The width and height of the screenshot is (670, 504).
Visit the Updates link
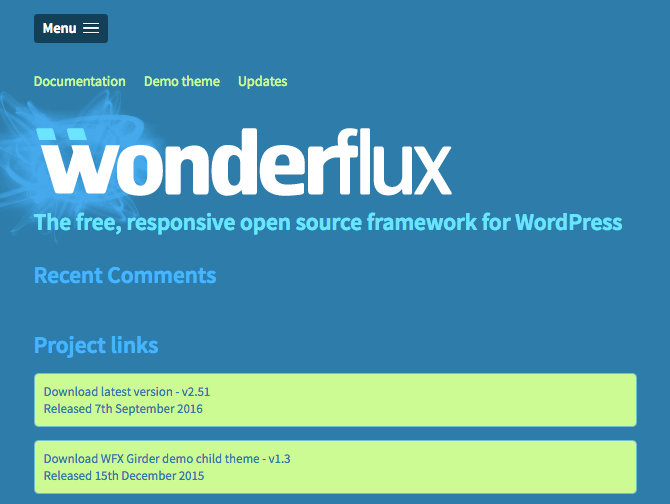pyautogui.click(x=262, y=81)
